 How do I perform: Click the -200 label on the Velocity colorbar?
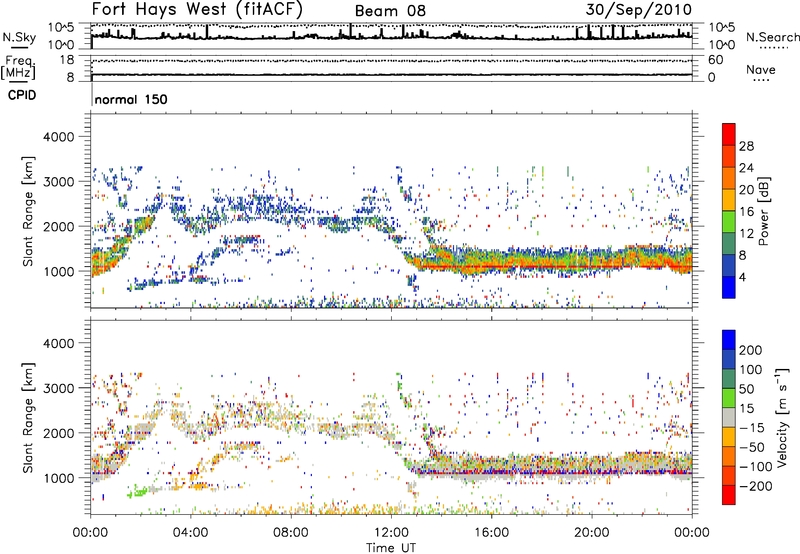(754, 487)
